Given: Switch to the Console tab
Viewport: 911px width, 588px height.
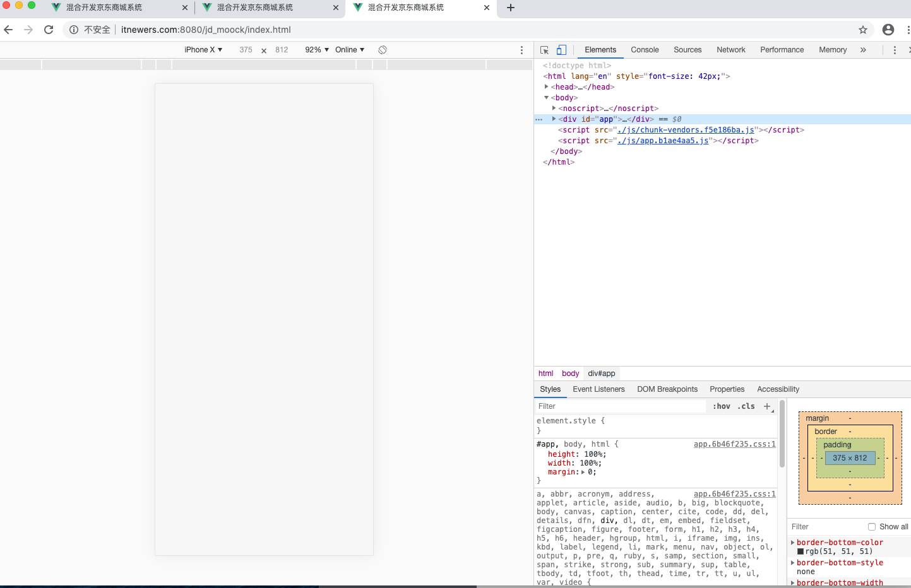Looking at the screenshot, I should coord(645,50).
